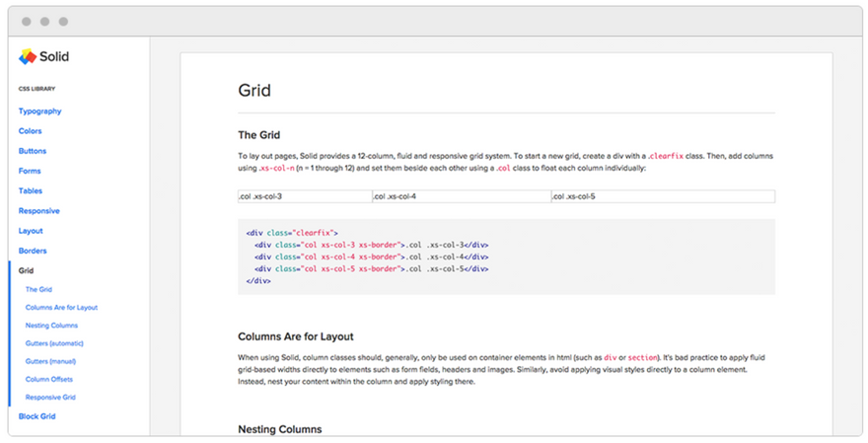Click the code line with xs-col-4 xs-border
Screen dimensions: 868x443
[x=372, y=257]
